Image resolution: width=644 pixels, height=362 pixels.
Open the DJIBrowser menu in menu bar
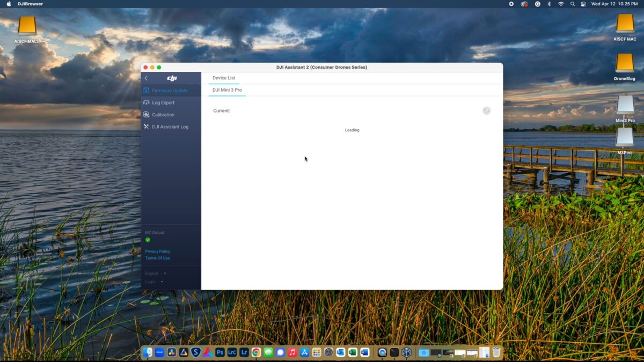click(x=30, y=4)
